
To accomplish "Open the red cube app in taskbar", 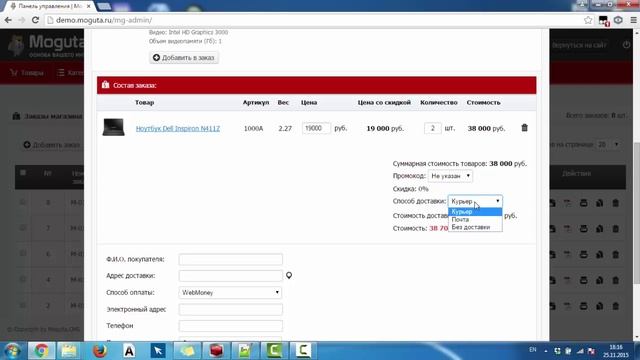I will 216,351.
